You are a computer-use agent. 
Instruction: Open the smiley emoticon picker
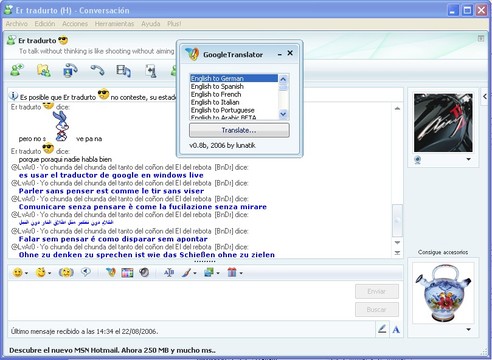17,273
